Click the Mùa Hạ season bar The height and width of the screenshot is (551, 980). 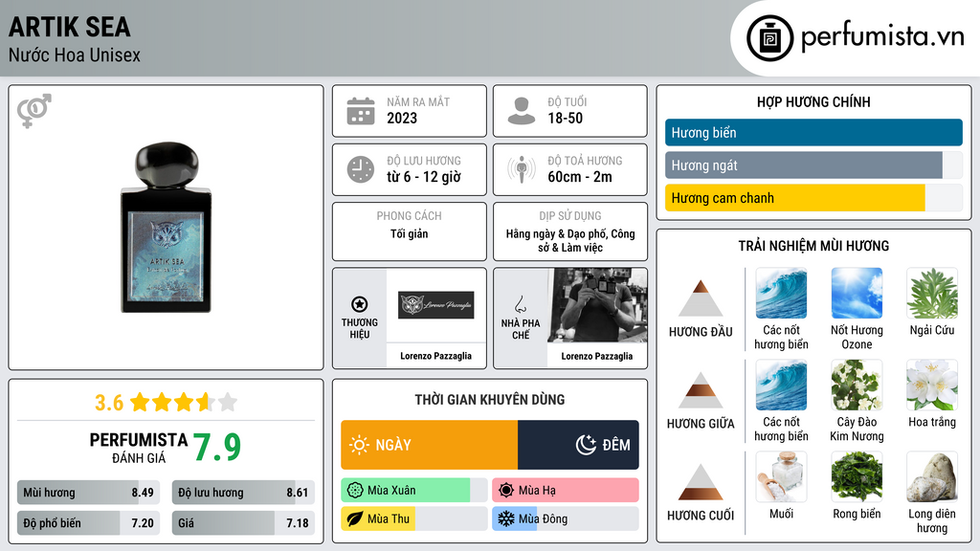pyautogui.click(x=566, y=491)
